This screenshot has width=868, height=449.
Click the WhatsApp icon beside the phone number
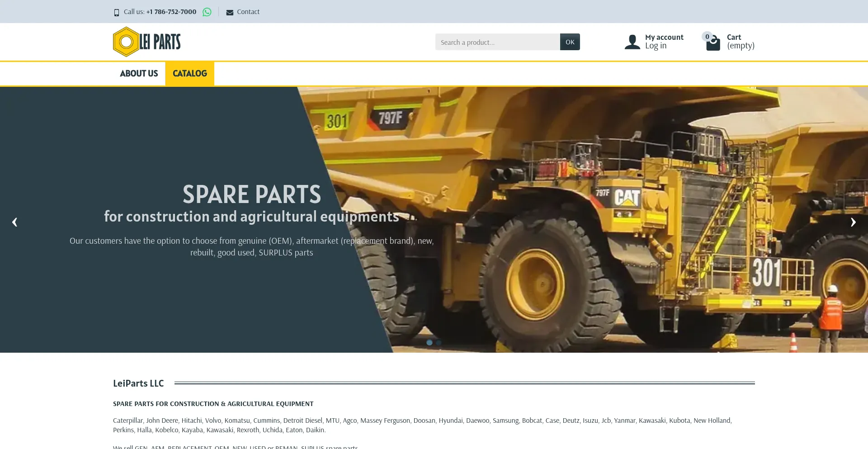tap(207, 12)
